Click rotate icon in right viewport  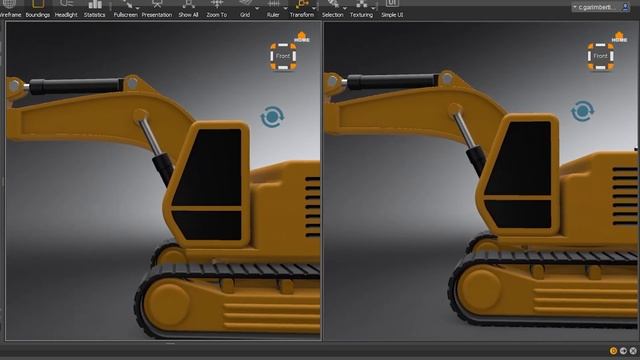point(582,111)
